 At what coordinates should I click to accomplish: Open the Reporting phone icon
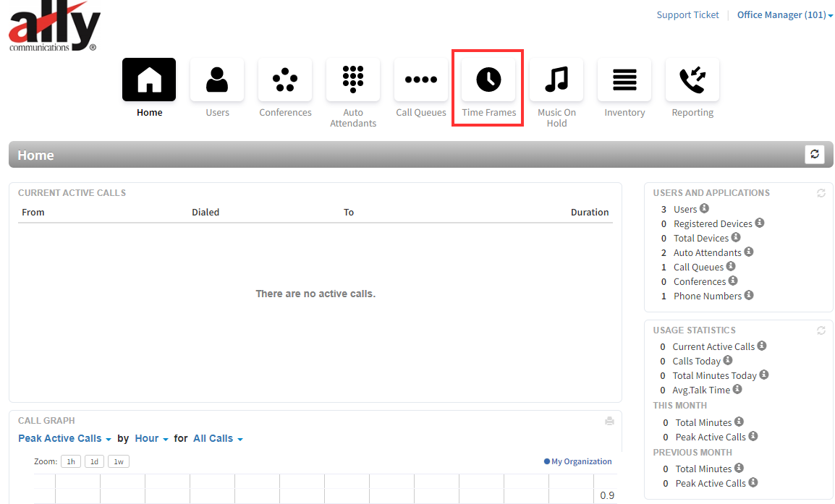[692, 80]
